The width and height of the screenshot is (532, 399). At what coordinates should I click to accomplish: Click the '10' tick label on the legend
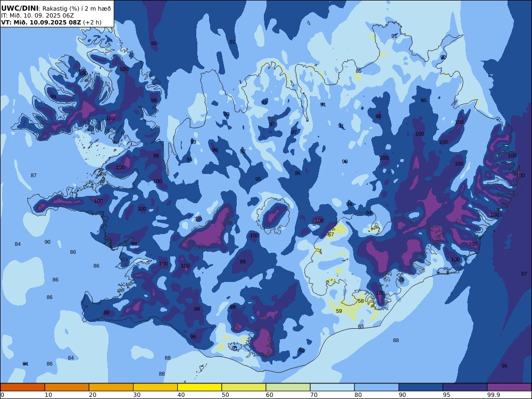tap(48, 395)
